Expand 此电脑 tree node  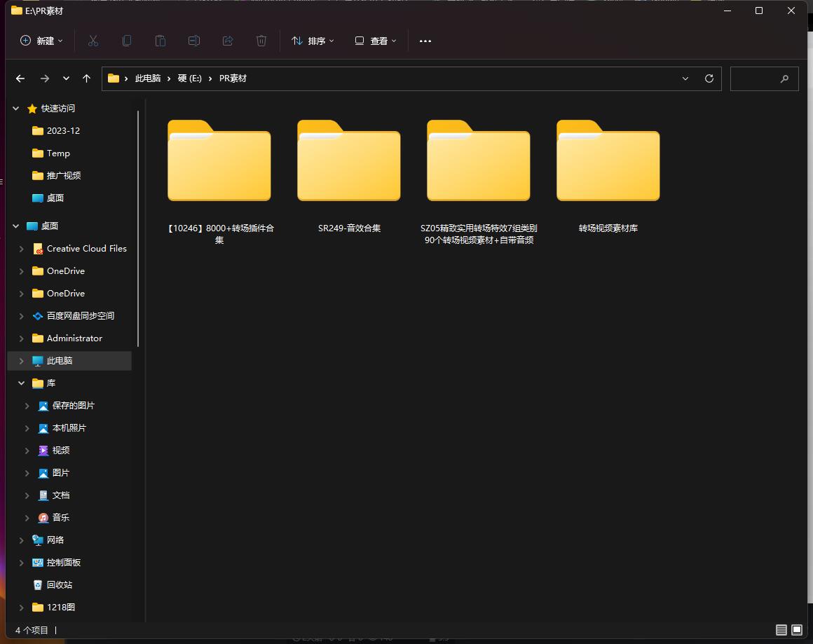[21, 361]
